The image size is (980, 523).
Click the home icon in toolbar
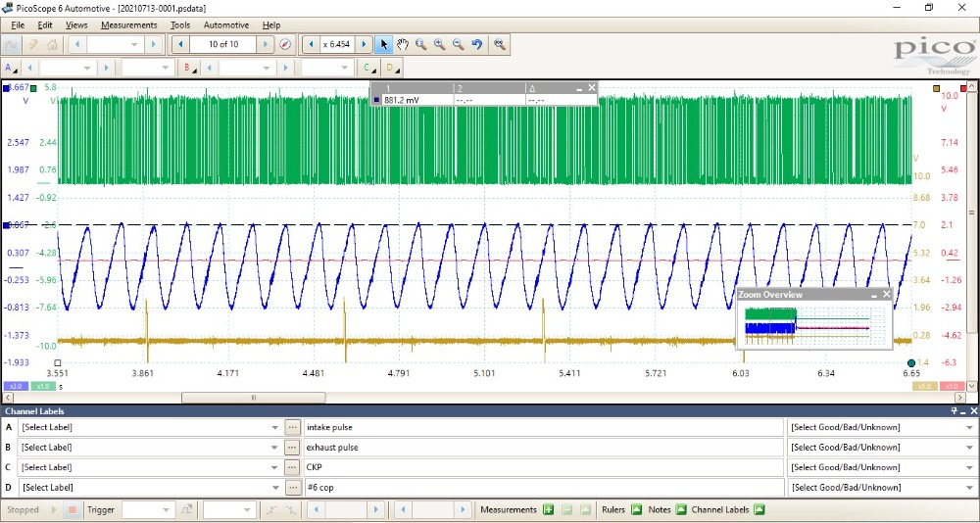point(53,44)
